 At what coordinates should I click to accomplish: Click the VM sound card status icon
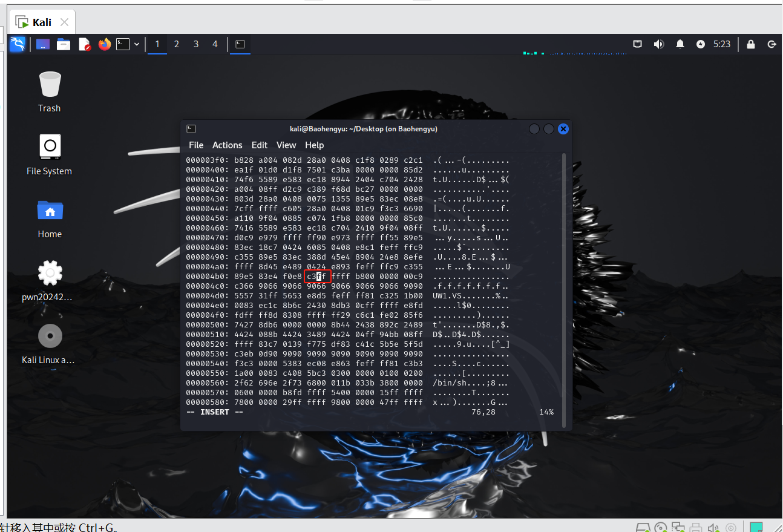pos(713,528)
